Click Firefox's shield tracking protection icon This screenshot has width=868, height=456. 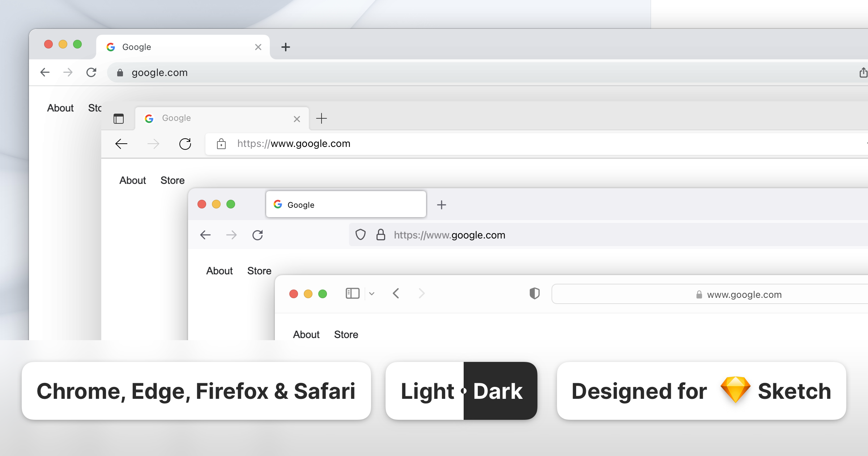360,235
